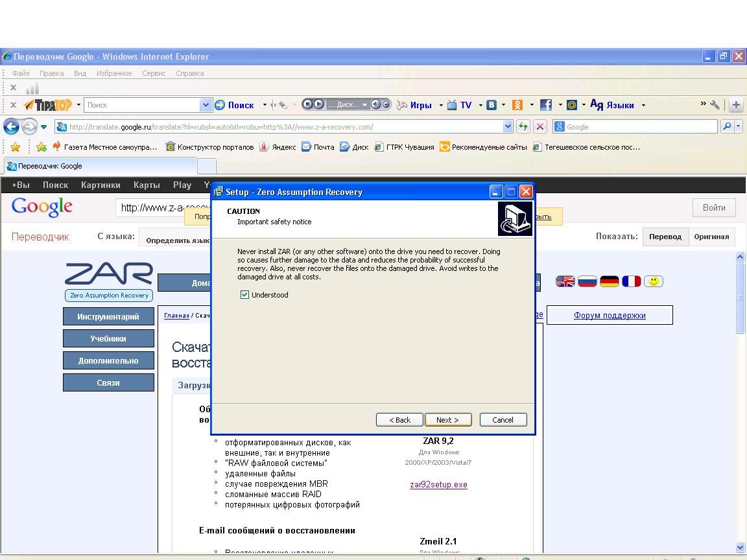Screen dimensions: 747x560
Task: Click the yellow smiley icon next to flags
Action: [x=653, y=281]
